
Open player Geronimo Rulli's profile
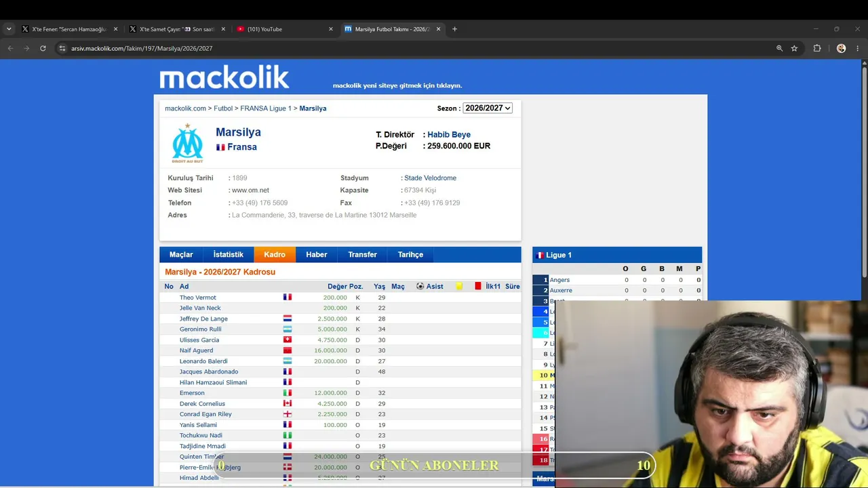201,329
